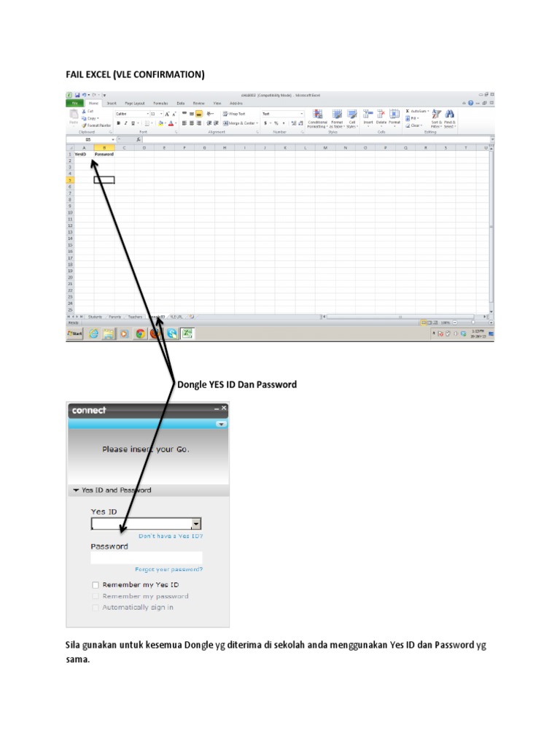Image resolution: width=560 pixels, height=747 pixels.
Task: Click the column C header
Action: [124, 148]
